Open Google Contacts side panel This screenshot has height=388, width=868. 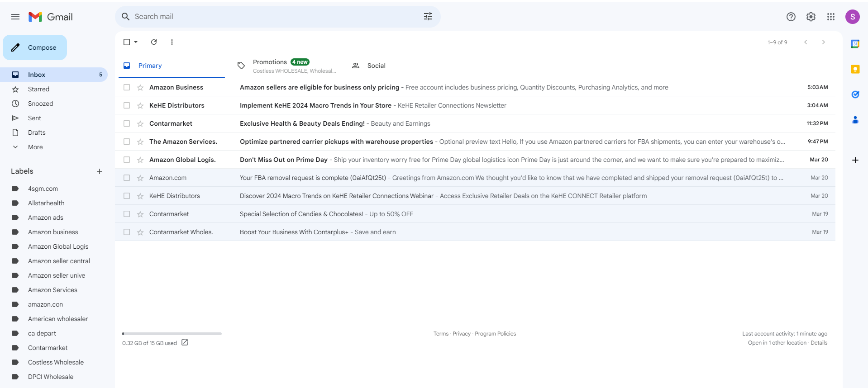tap(855, 120)
